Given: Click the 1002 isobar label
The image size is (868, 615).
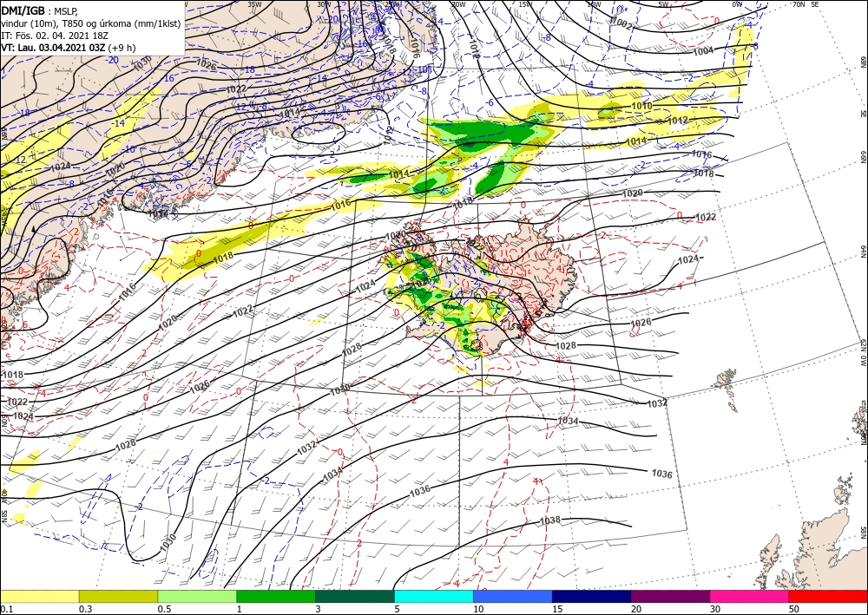Looking at the screenshot, I should point(621,23).
